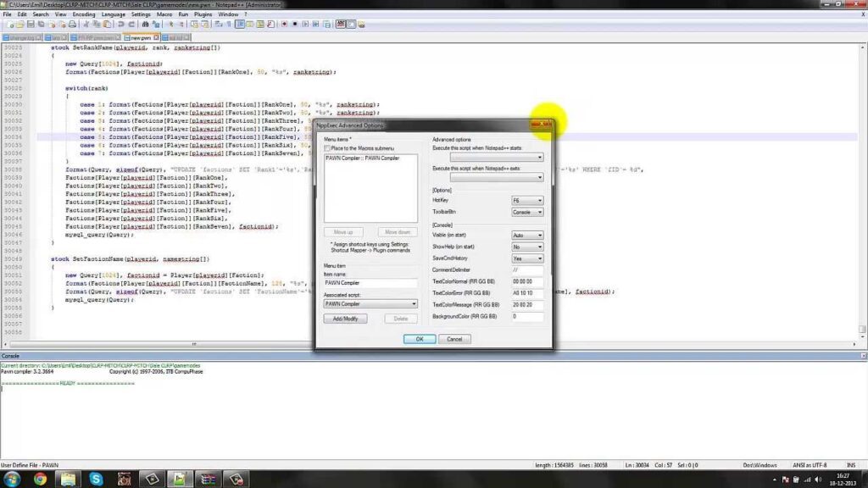
Task: Open the SaveCmdHistory dropdown
Action: tap(527, 258)
